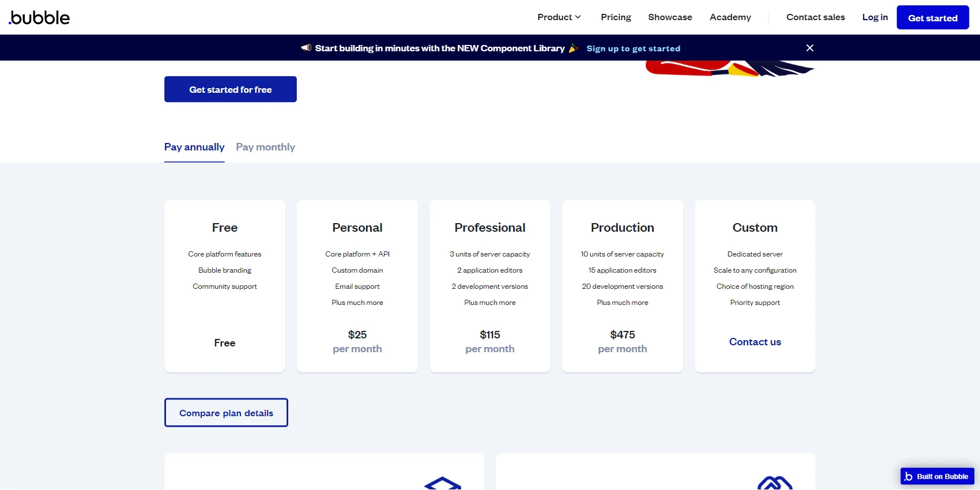Viewport: 980px width, 490px height.
Task: Click 'Bubble branding' text
Action: click(225, 270)
